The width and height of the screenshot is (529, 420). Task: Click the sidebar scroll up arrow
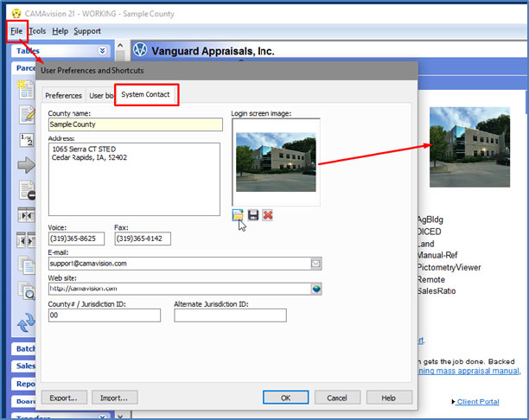point(120,45)
